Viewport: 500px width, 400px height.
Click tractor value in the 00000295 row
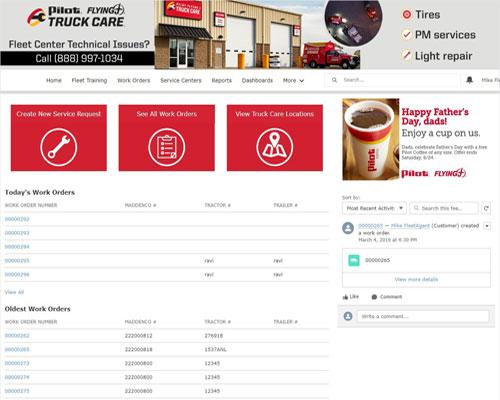(209, 261)
